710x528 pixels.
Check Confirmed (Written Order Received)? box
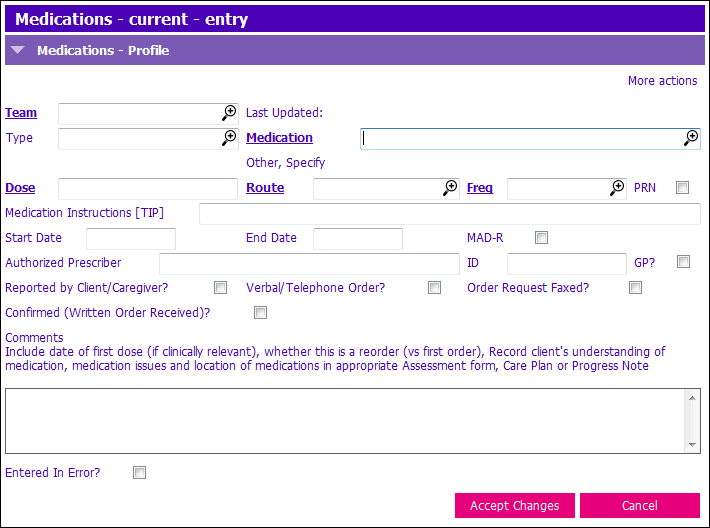260,312
